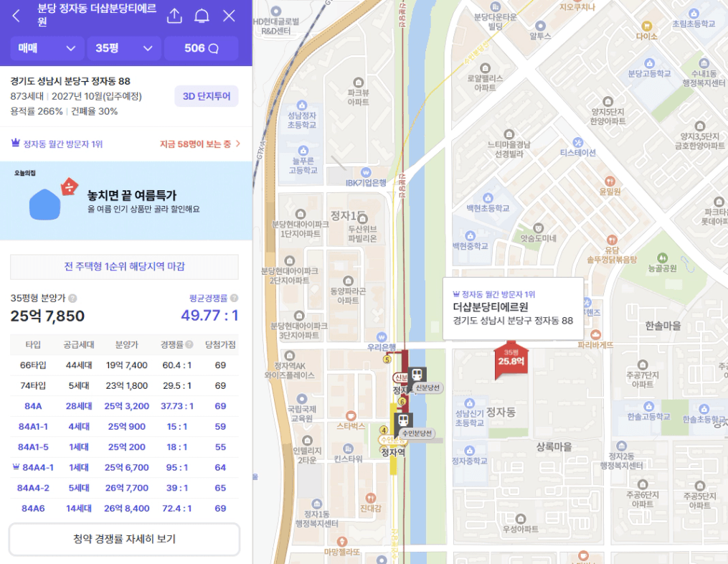Click 전 주택형 1순위 해당지역 마감 bar

tap(124, 266)
